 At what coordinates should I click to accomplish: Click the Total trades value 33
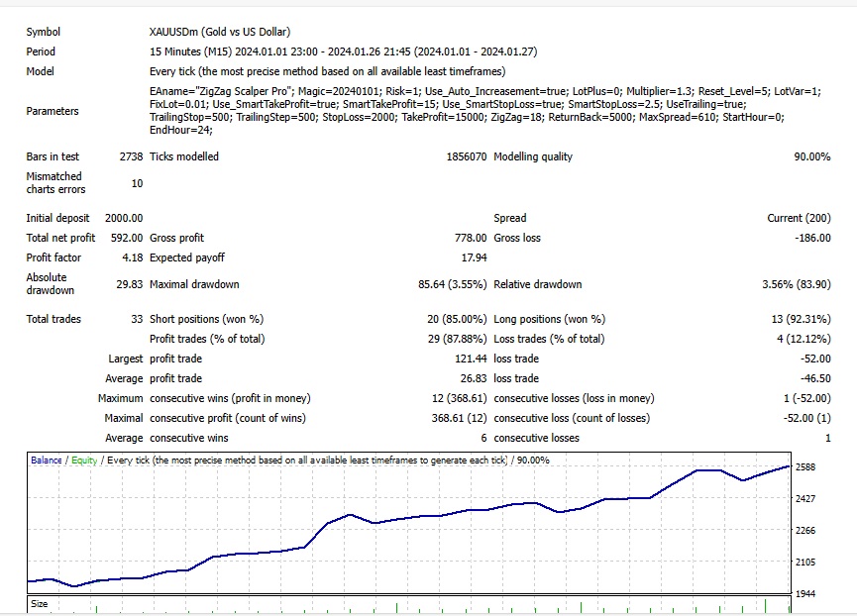[137, 320]
